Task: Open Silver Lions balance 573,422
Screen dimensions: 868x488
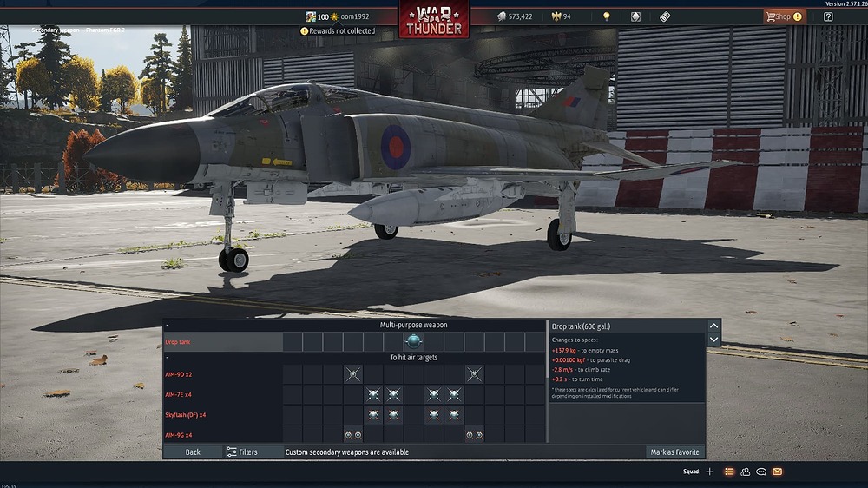Action: pos(514,16)
